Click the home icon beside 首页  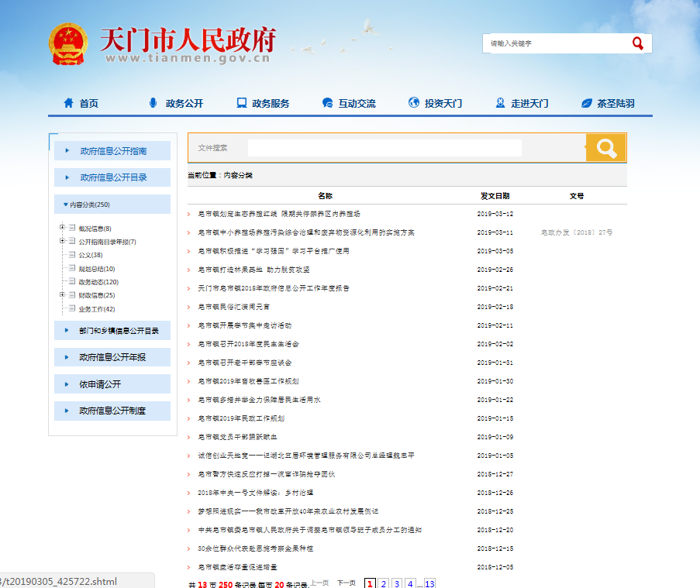click(x=69, y=103)
